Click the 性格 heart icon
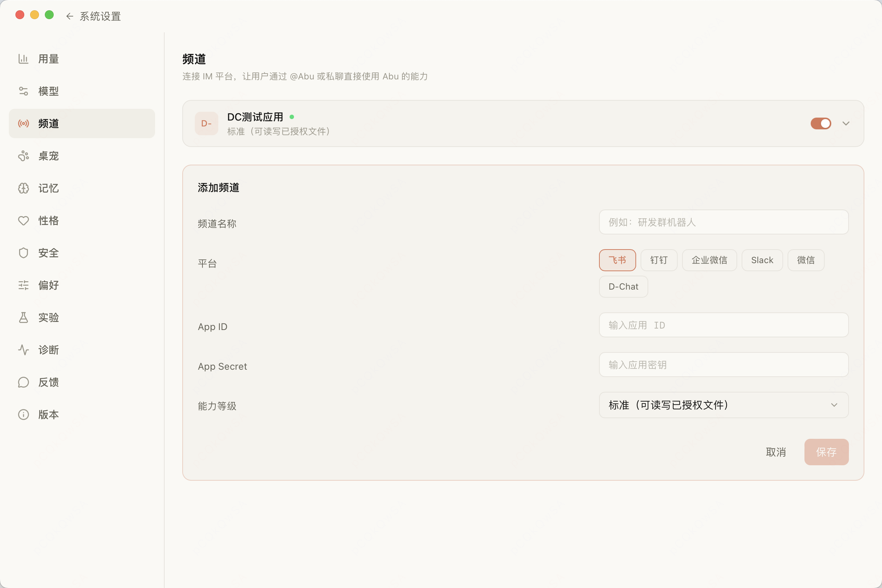This screenshot has height=588, width=882. pyautogui.click(x=23, y=220)
